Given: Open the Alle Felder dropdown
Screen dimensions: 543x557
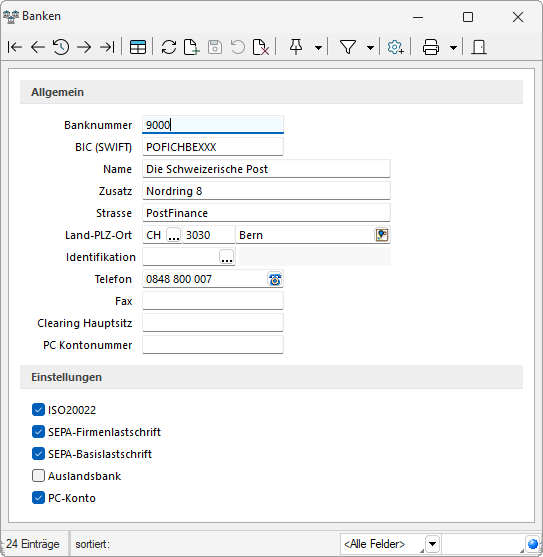Looking at the screenshot, I should 432,544.
